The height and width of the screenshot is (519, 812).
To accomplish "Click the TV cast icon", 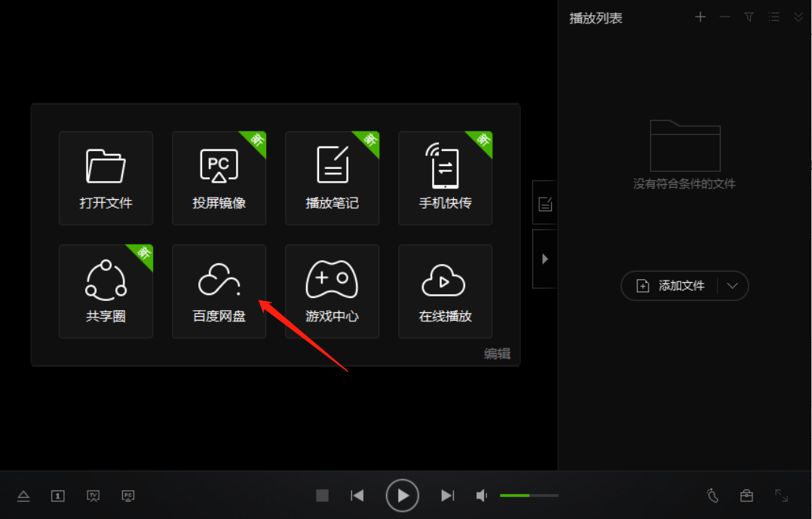I will 93,496.
